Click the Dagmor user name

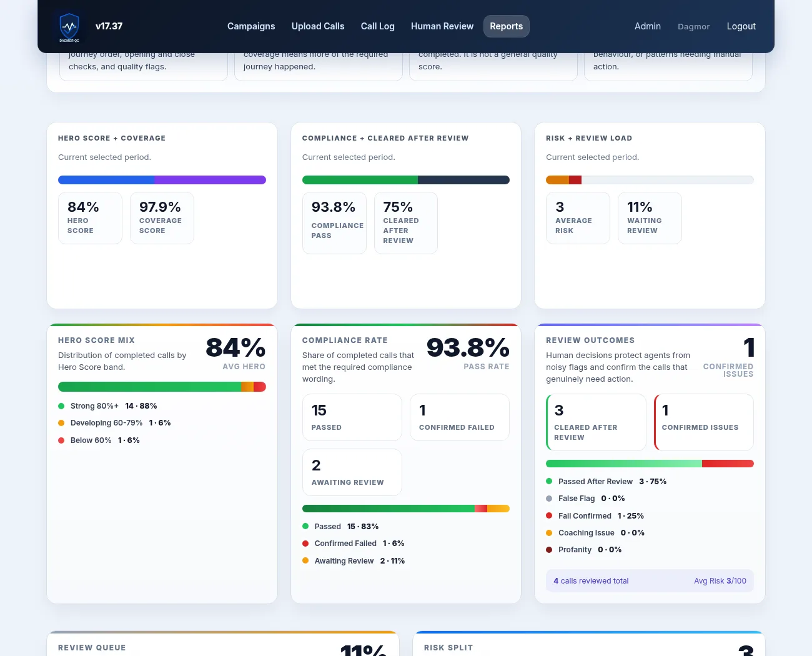click(x=694, y=27)
